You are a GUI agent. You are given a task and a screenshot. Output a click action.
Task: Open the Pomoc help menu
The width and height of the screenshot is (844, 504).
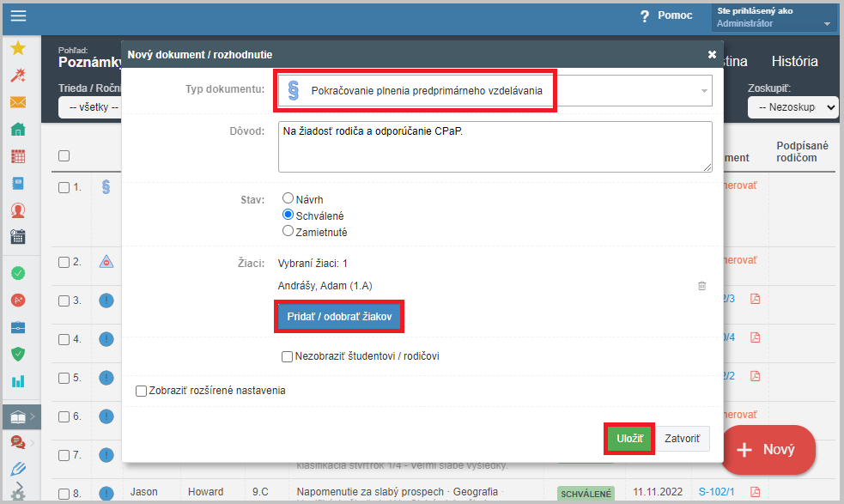click(x=668, y=15)
